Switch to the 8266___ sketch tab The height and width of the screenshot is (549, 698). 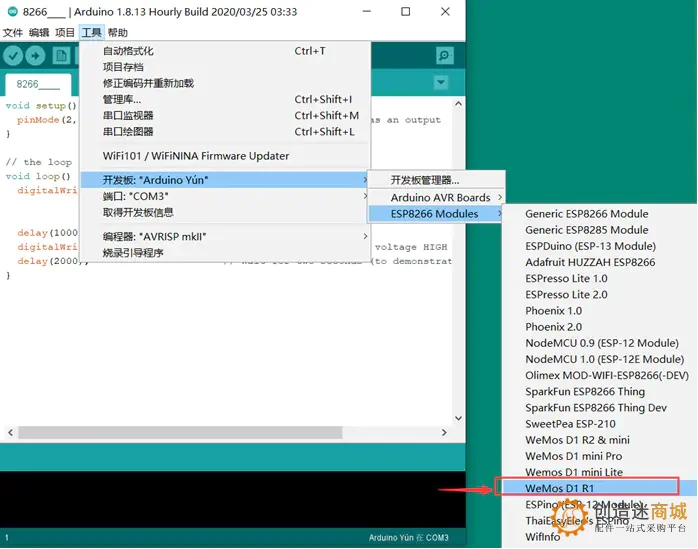pyautogui.click(x=38, y=84)
